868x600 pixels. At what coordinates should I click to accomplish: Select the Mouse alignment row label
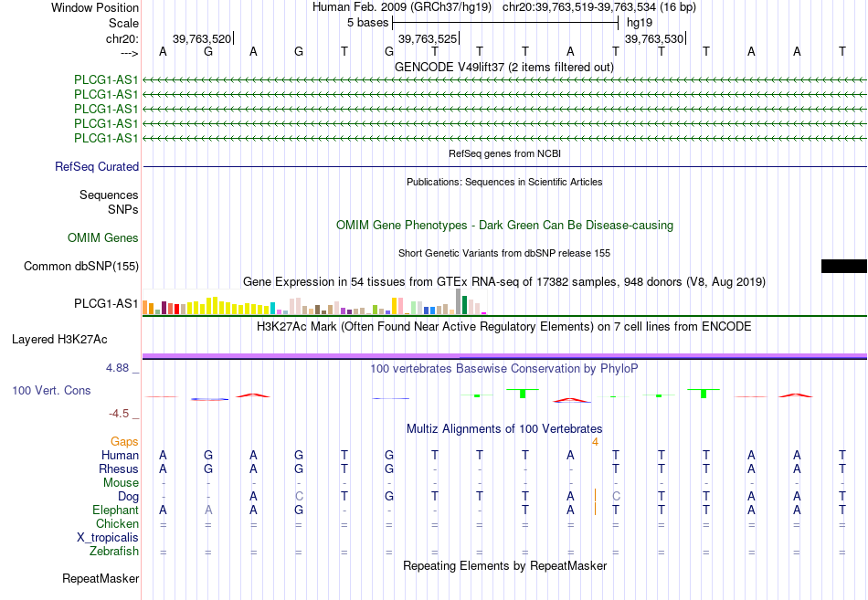tap(121, 483)
